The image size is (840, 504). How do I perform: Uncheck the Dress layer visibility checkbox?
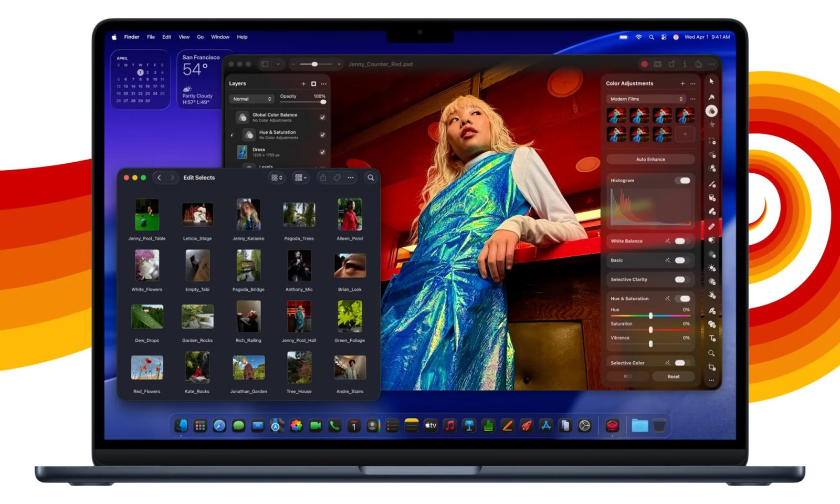[x=322, y=152]
